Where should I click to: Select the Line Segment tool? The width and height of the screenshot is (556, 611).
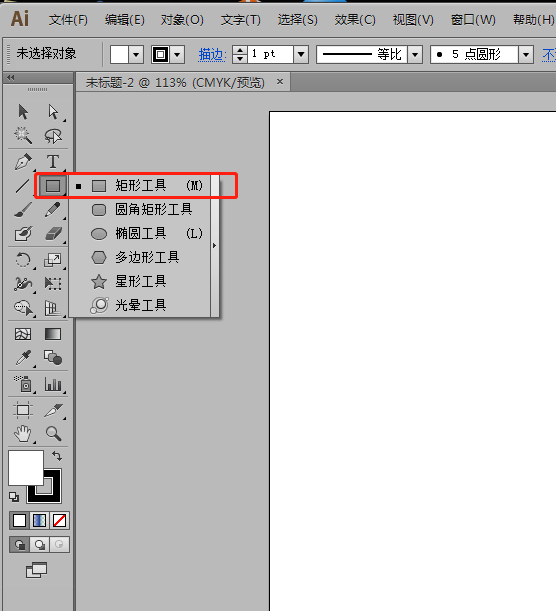[22, 186]
